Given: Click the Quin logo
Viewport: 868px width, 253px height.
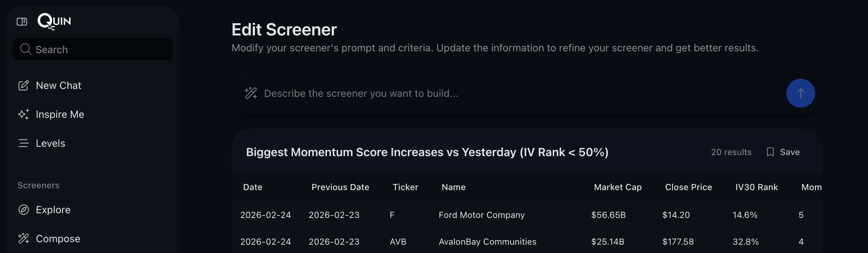Looking at the screenshot, I should (x=54, y=21).
